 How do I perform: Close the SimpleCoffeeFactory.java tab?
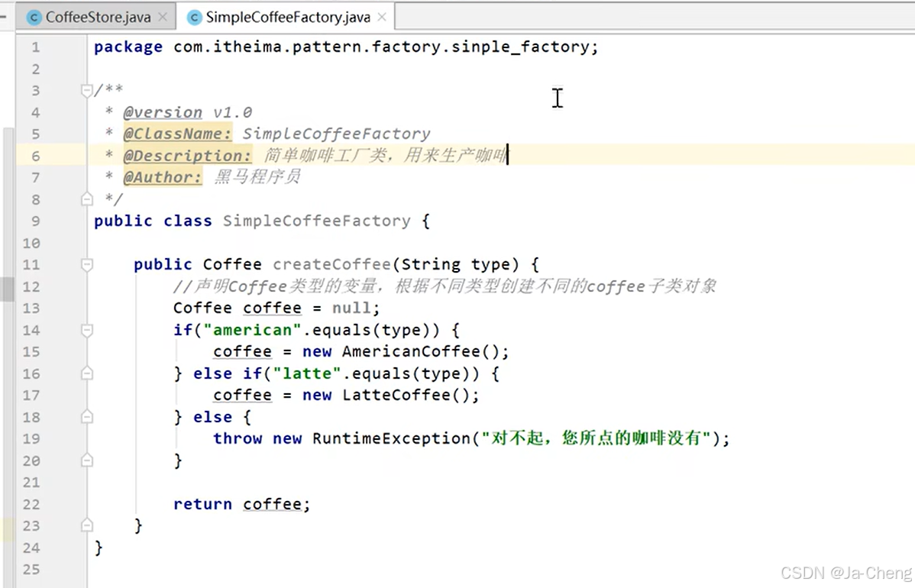[382, 18]
